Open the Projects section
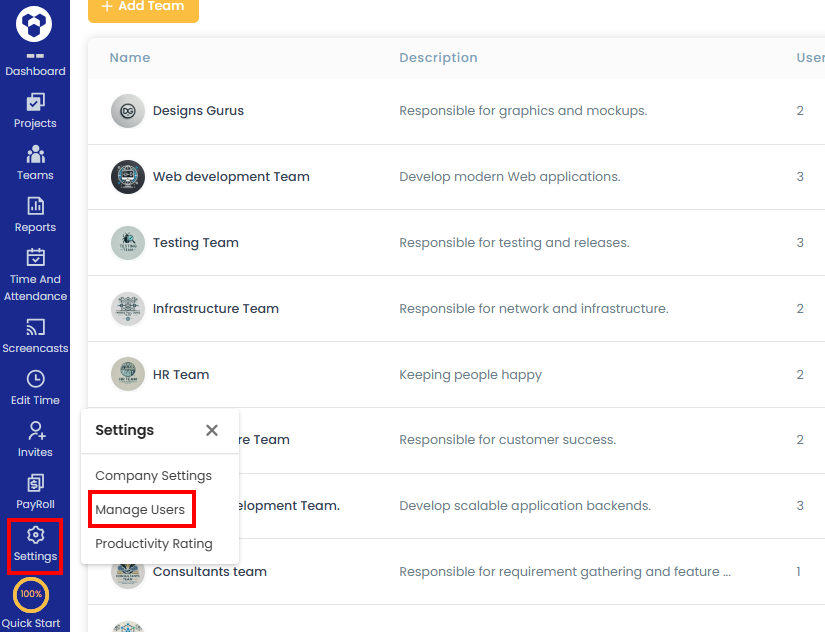Screen dimensions: 825x632 pos(35,110)
